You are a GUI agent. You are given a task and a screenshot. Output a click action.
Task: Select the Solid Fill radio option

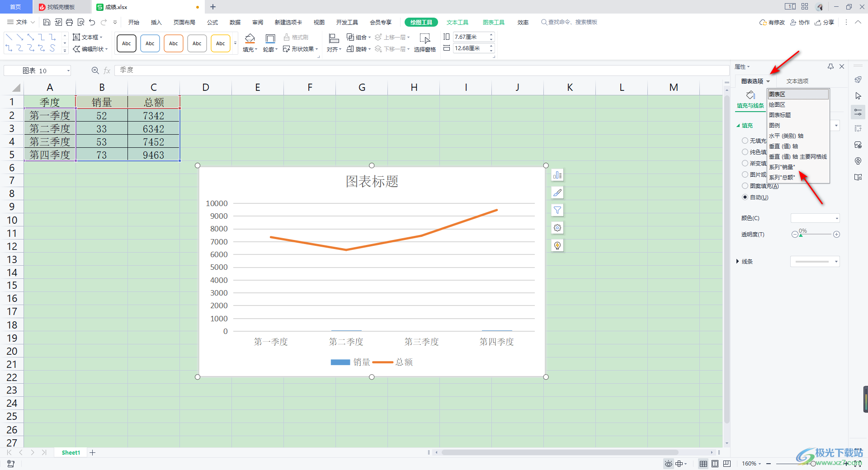[x=745, y=152]
